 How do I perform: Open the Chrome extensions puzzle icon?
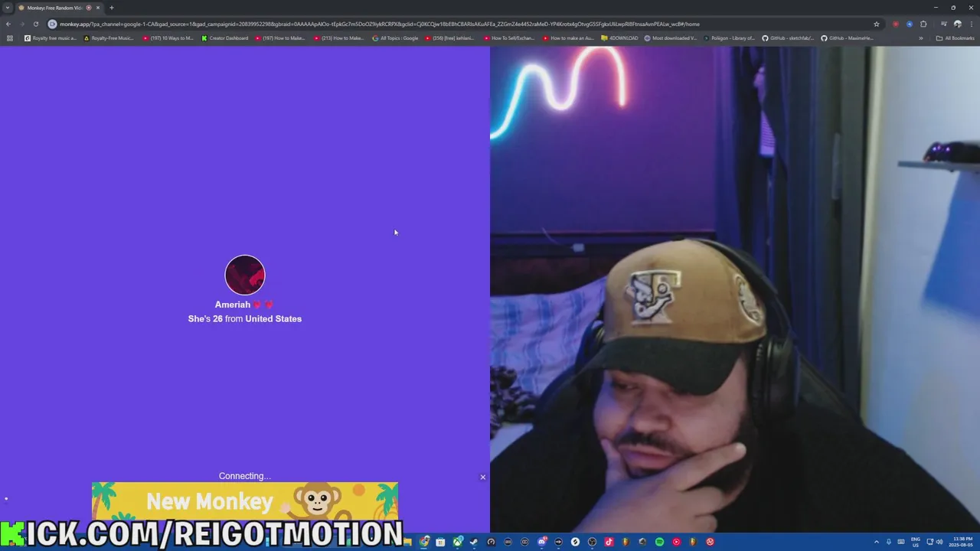click(x=923, y=24)
